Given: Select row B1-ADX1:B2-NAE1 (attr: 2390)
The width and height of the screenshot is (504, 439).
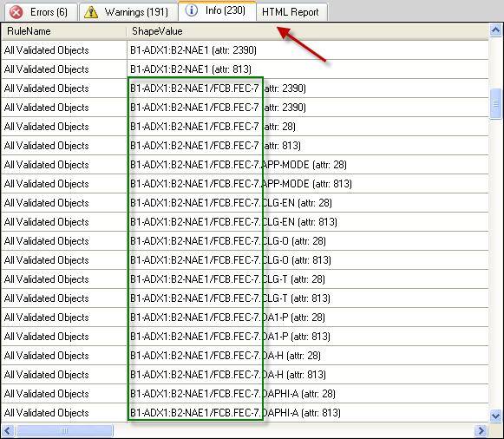Looking at the screenshot, I should pos(245,50).
